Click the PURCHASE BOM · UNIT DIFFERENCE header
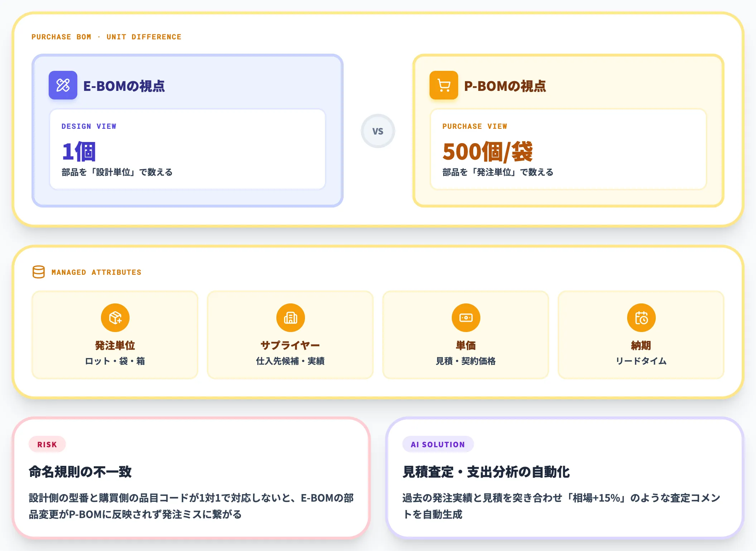 click(106, 37)
